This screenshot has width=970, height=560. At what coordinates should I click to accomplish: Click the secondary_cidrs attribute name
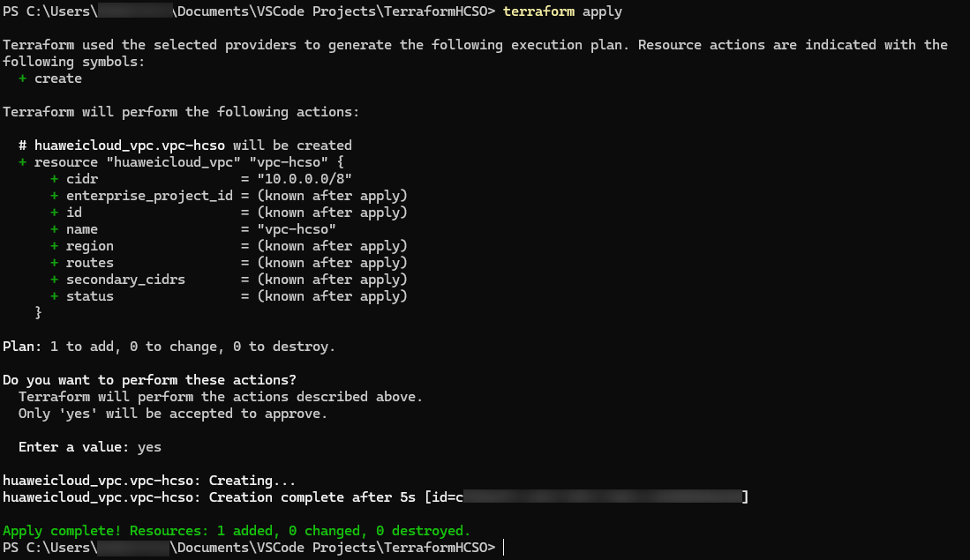[121, 280]
